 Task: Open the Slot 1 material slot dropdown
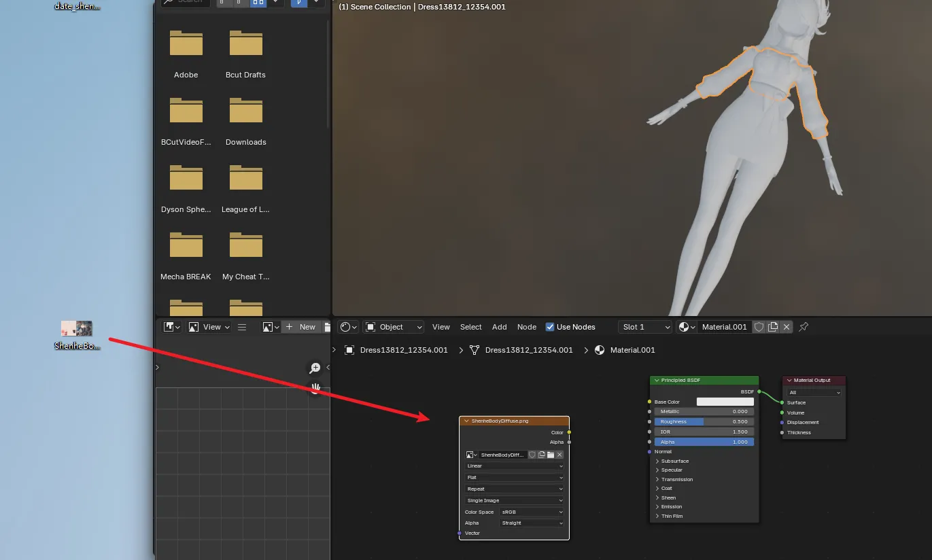click(644, 327)
